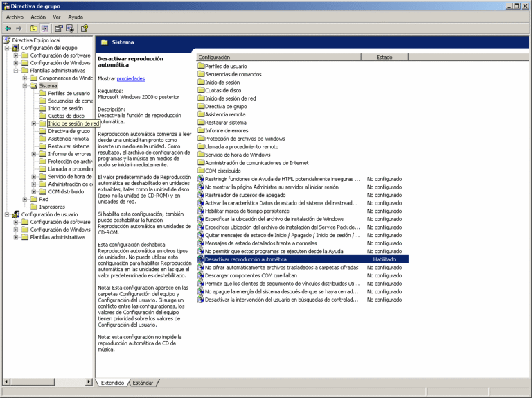Open the Acción menu
This screenshot has height=398, width=532.
coord(38,17)
